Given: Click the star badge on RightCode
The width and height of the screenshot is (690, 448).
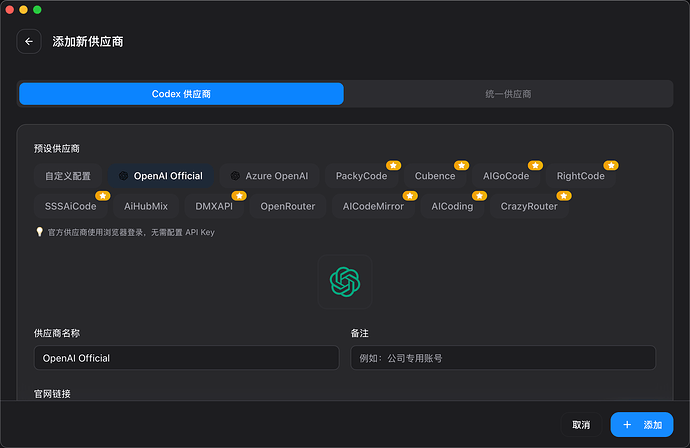Looking at the screenshot, I should (611, 165).
